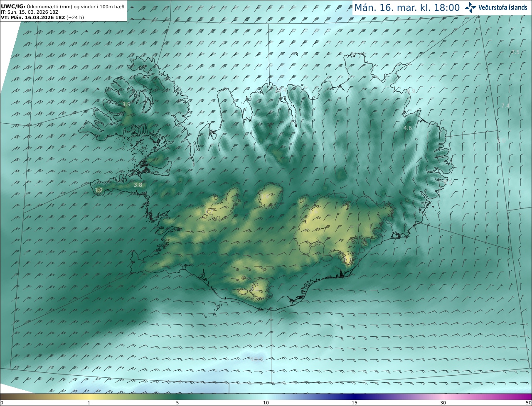The image size is (532, 406).
Task: Click the 7.5 precipitation value over the sea
Action: (x=515, y=52)
